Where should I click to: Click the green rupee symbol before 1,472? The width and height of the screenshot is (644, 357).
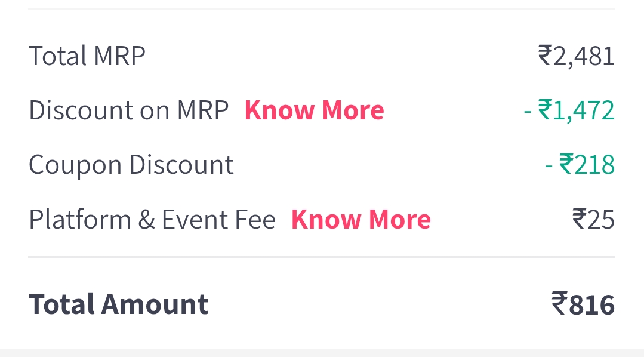click(544, 110)
